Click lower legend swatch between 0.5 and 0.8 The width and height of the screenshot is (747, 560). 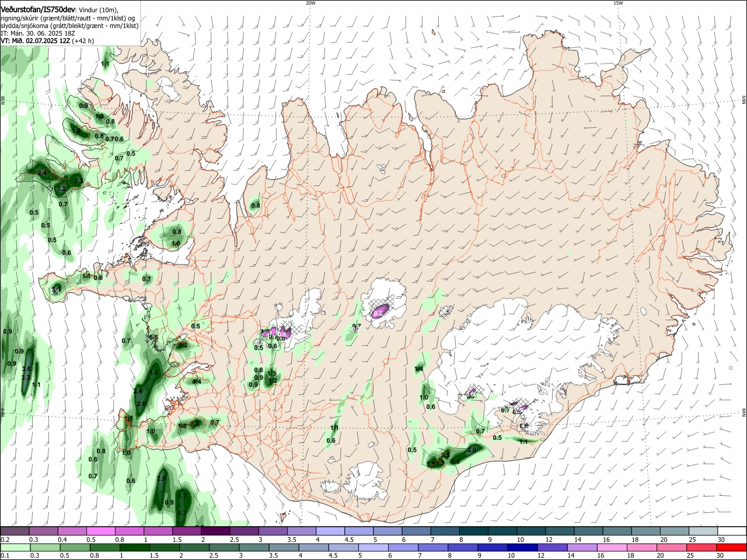click(x=75, y=547)
